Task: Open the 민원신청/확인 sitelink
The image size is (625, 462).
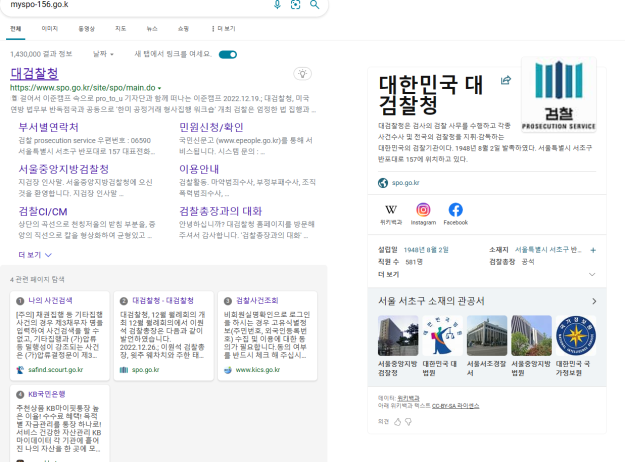Action: click(x=211, y=127)
